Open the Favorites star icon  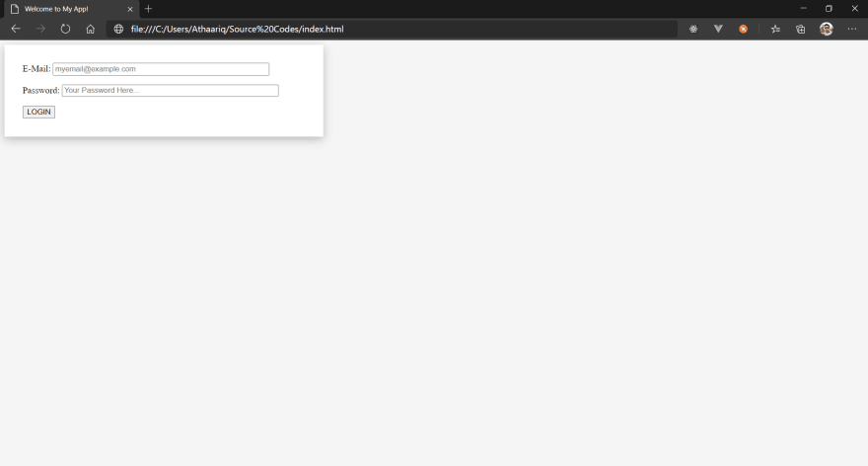[x=775, y=29]
